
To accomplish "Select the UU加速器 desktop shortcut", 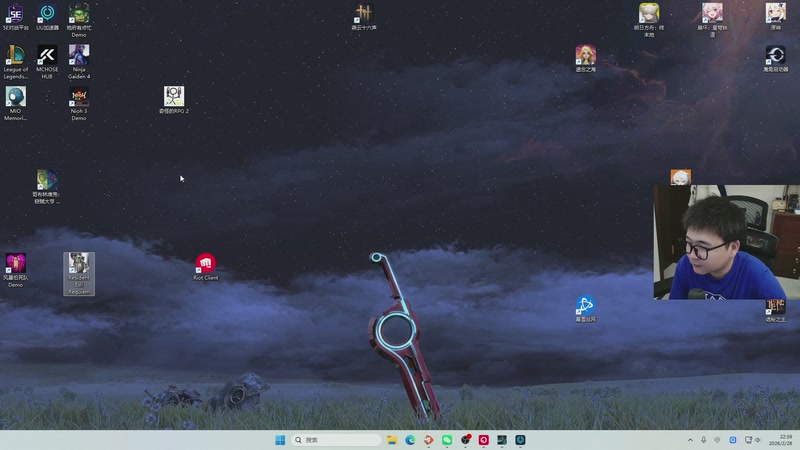I will [x=47, y=17].
